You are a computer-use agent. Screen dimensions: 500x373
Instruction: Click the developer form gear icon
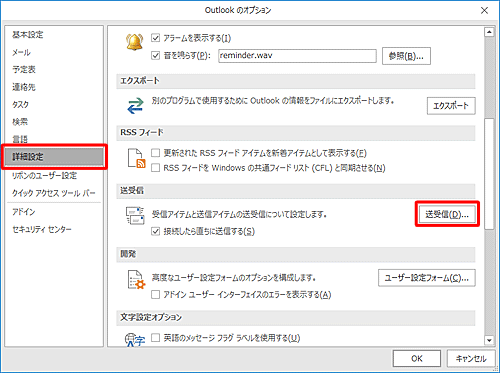pyautogui.click(x=137, y=279)
